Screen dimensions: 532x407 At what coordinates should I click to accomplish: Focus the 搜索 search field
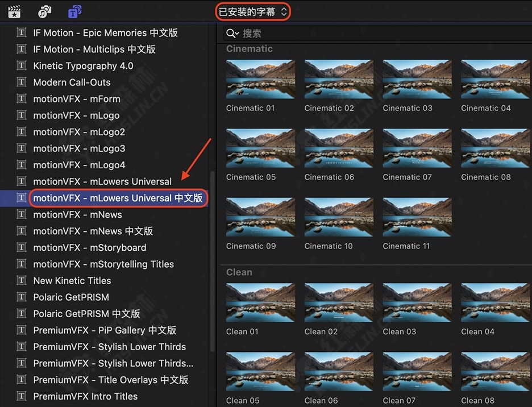click(379, 34)
